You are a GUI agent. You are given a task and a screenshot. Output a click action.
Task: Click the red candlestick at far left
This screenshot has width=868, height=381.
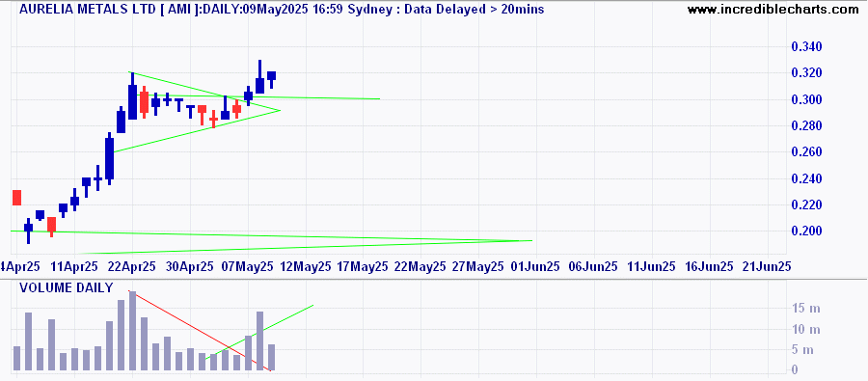pyautogui.click(x=16, y=198)
